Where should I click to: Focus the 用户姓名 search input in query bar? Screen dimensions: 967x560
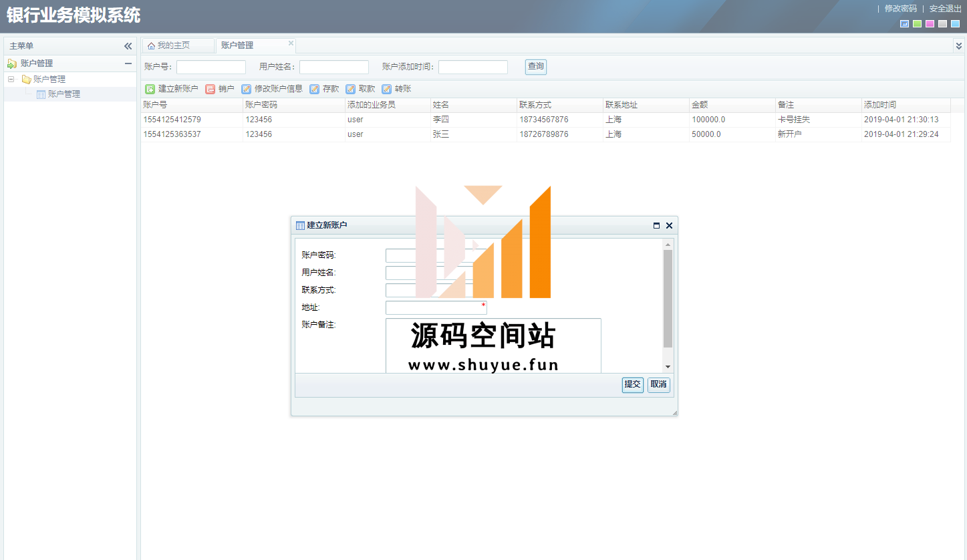[x=334, y=67]
